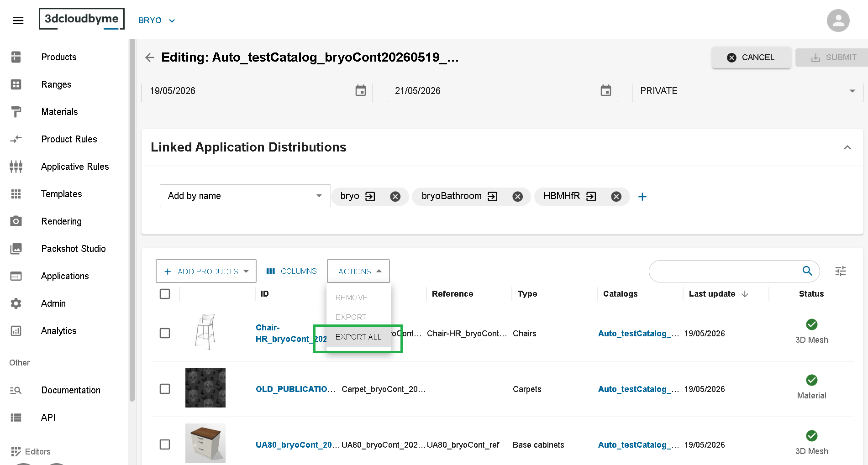Open the OLD_PUBLICATIO product link
Viewport: 868px width, 465px height.
point(295,389)
